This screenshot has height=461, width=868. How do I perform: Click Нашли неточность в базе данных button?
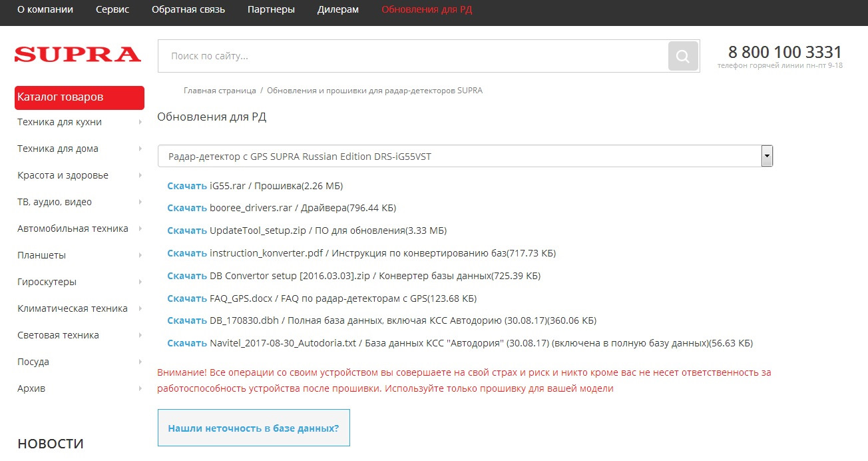tap(254, 428)
